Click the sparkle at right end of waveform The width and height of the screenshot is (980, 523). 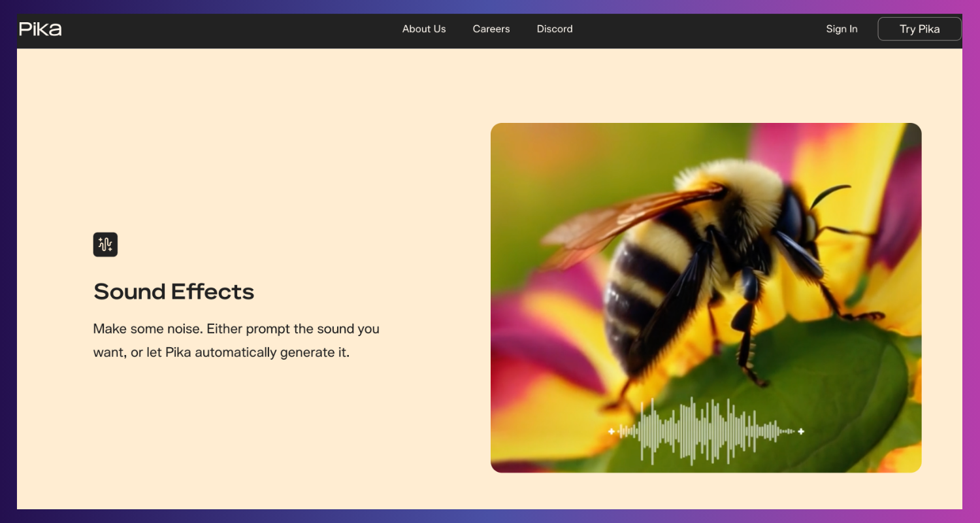(x=801, y=431)
